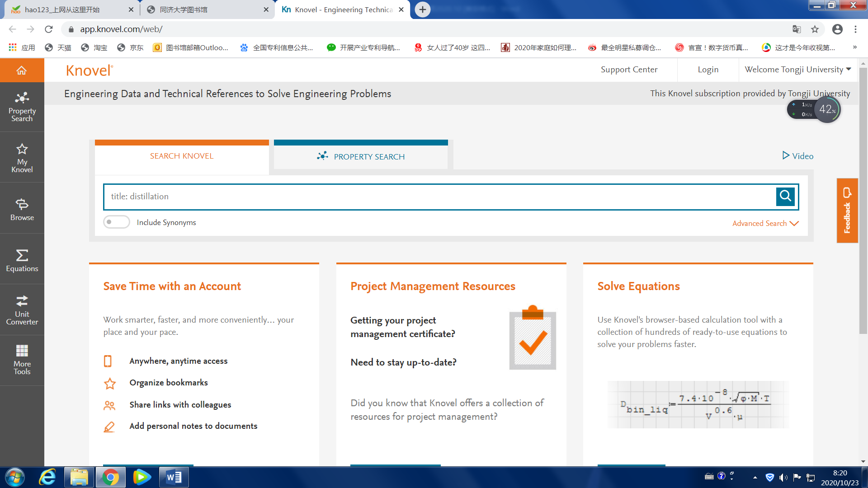Open Support Center link
The height and width of the screenshot is (488, 868).
click(x=629, y=70)
